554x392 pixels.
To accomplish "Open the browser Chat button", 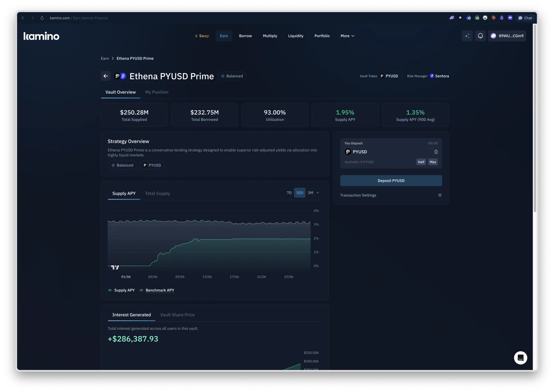I will 525,18.
